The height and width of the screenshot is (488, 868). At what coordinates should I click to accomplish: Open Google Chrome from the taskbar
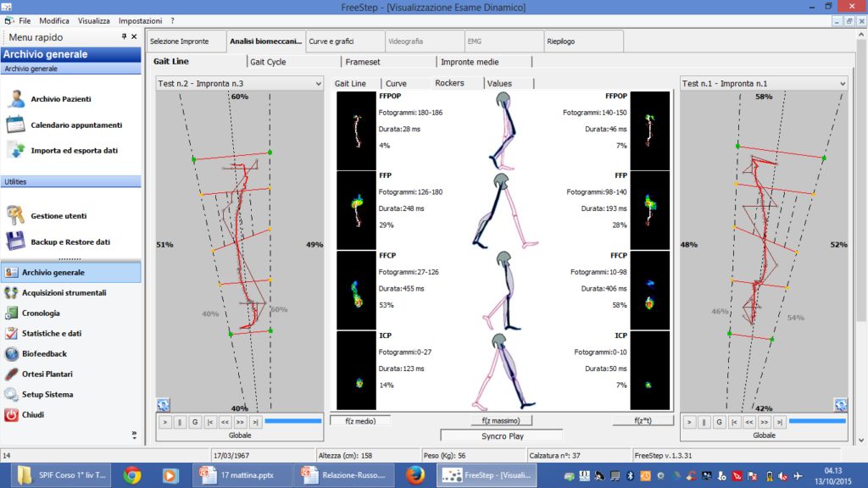[131, 475]
